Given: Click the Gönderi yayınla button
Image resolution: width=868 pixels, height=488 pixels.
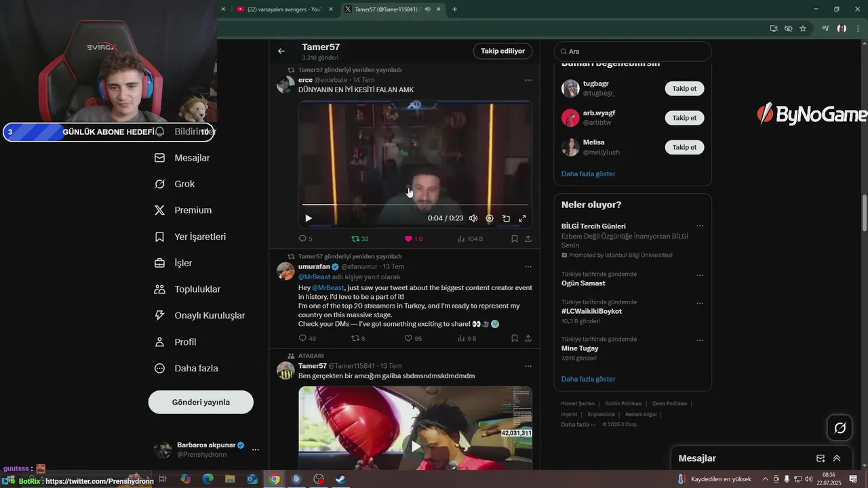Looking at the screenshot, I should [x=201, y=402].
